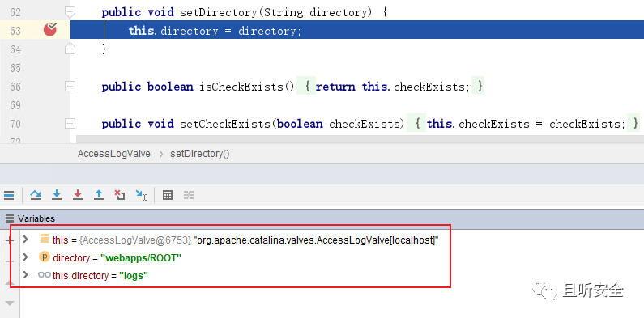Click the object icon beside 'this' variable

(45, 239)
